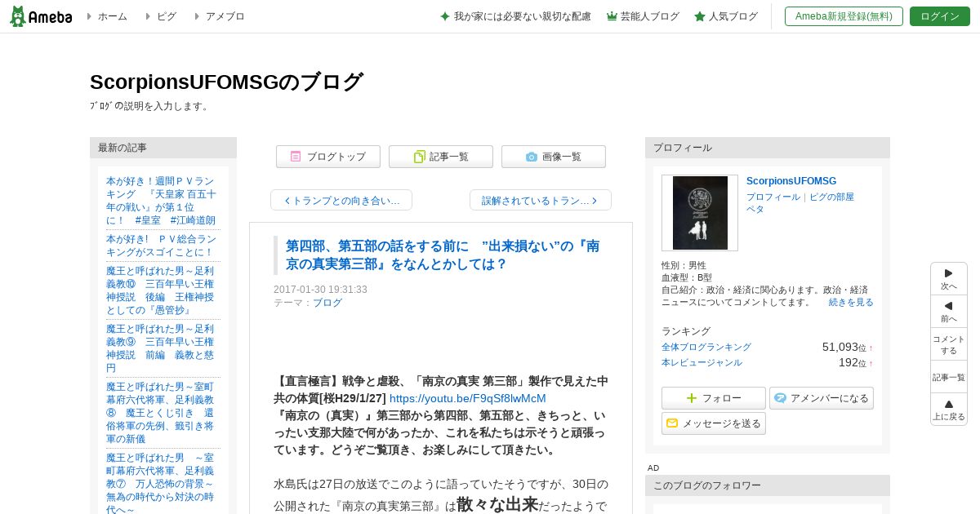Click the フォロー button

(x=714, y=398)
